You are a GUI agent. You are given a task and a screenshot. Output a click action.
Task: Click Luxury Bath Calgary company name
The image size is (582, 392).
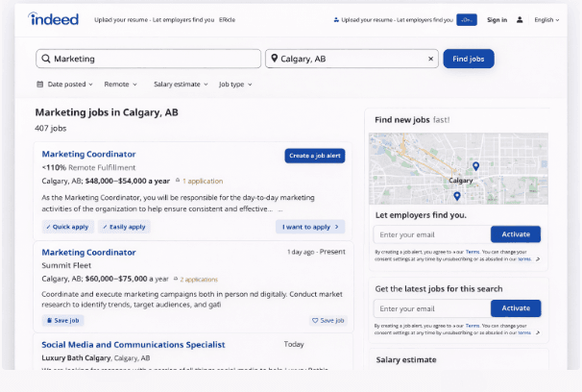pyautogui.click(x=76, y=357)
